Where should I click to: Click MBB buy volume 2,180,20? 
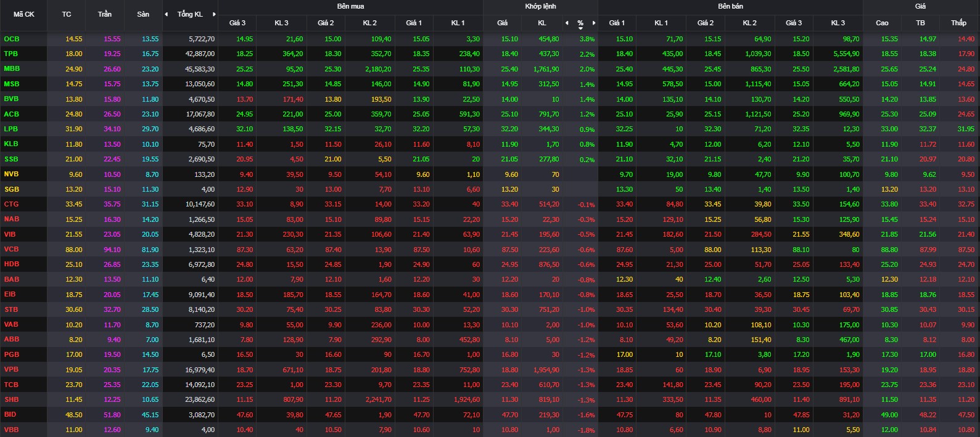click(378, 69)
